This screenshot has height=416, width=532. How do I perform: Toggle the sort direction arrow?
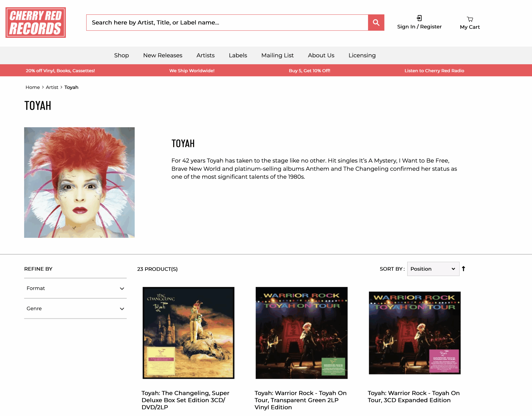pyautogui.click(x=463, y=269)
